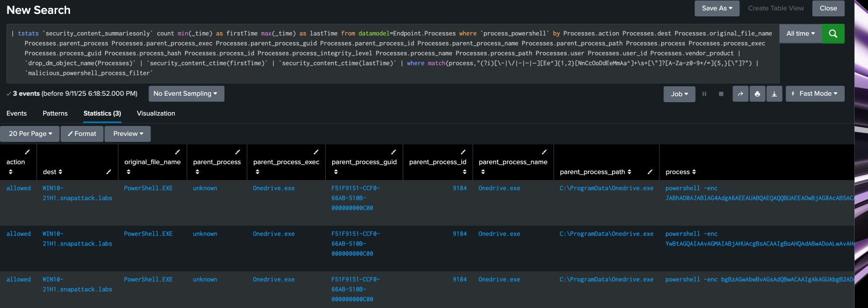Image resolution: width=868 pixels, height=308 pixels.
Task: Click the Close button
Action: point(828,8)
